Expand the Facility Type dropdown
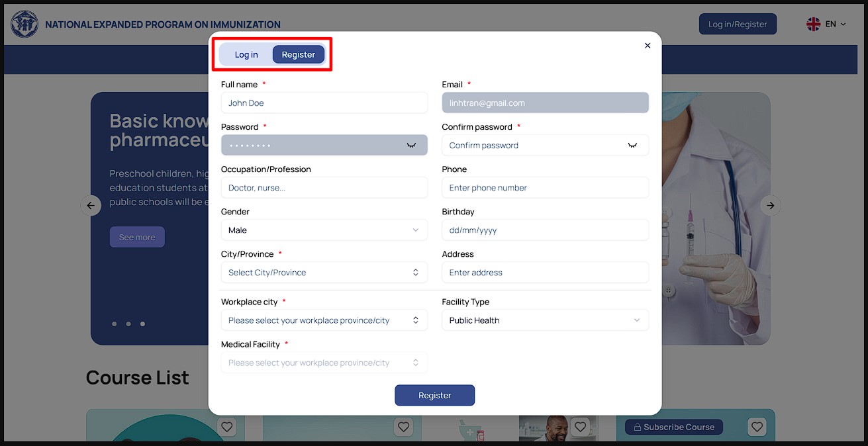 pos(545,320)
